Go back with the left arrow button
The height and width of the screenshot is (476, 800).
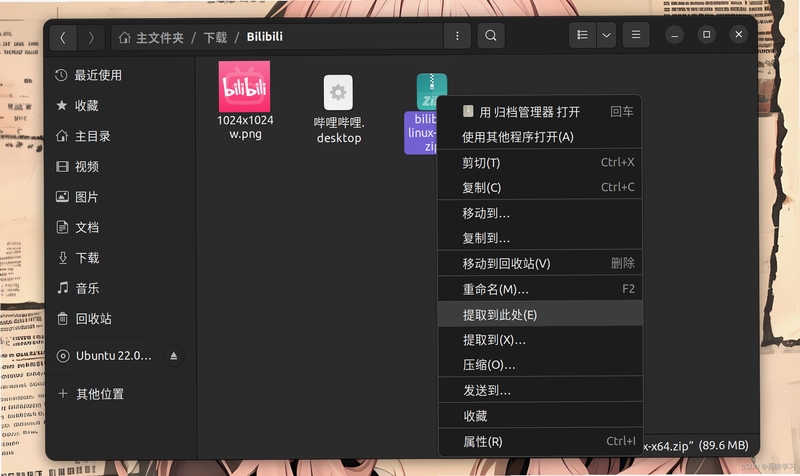click(x=63, y=37)
